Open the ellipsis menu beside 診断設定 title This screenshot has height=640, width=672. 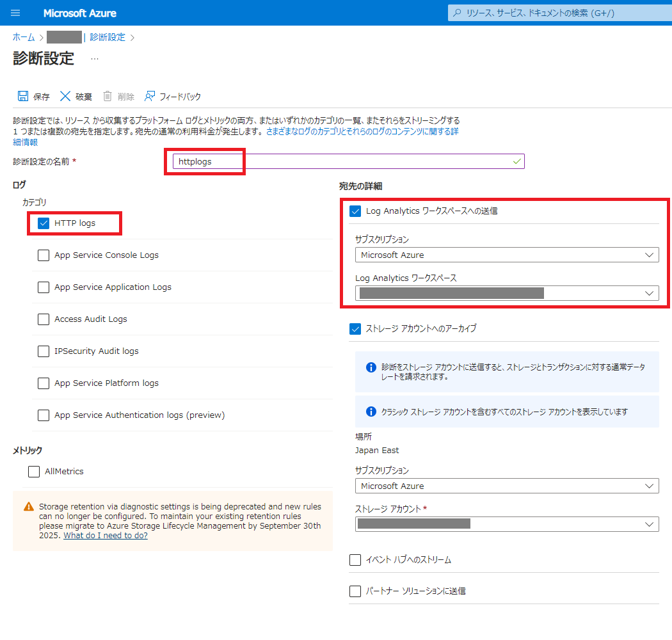pos(95,59)
